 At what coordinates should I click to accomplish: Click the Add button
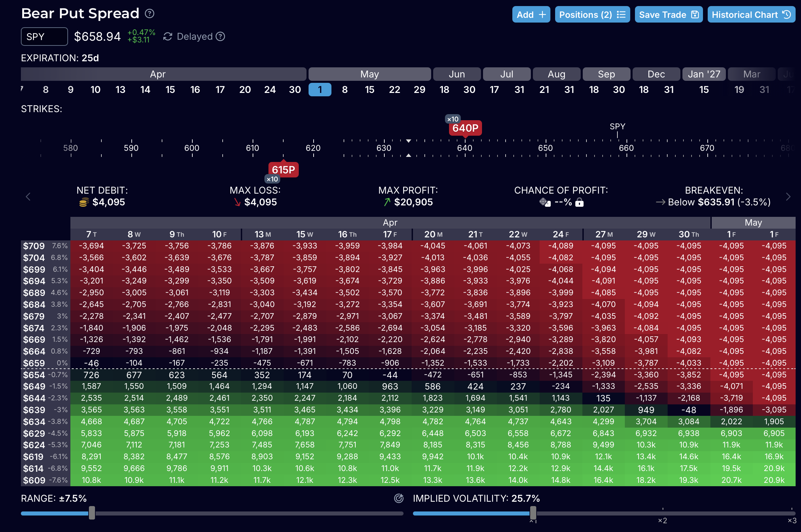531,14
